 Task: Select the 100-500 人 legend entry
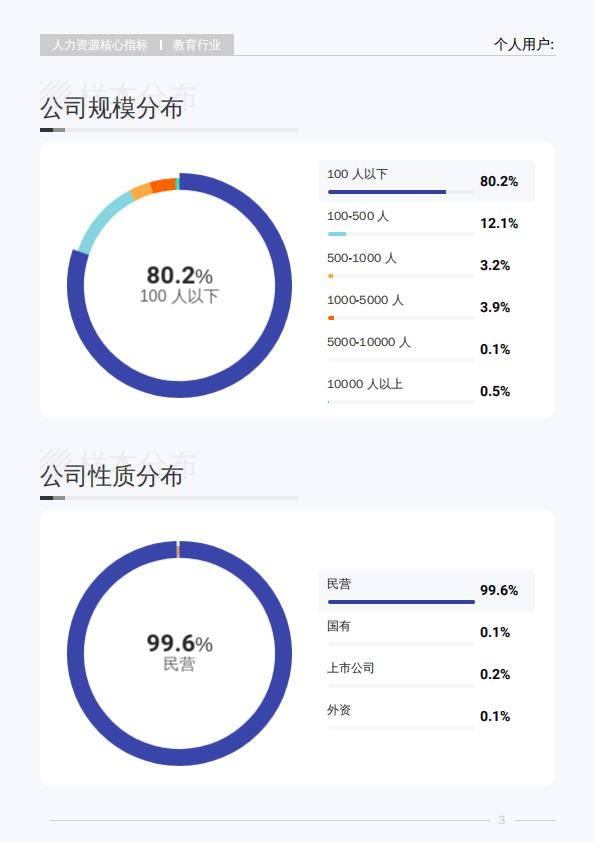426,223
